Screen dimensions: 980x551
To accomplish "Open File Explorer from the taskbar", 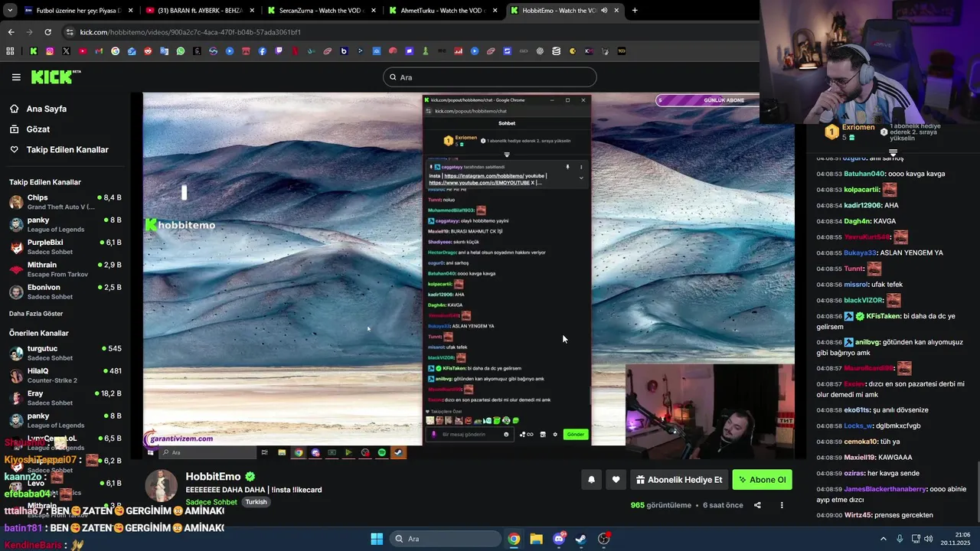I will point(536,539).
